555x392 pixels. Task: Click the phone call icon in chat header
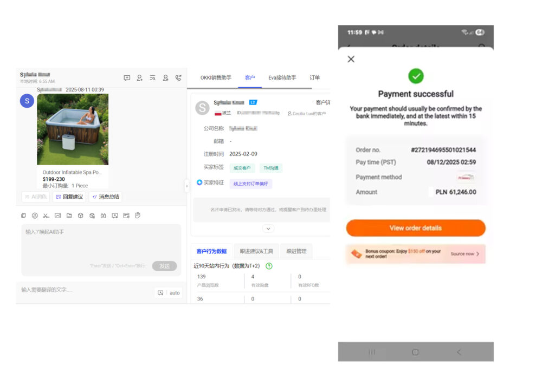click(178, 78)
